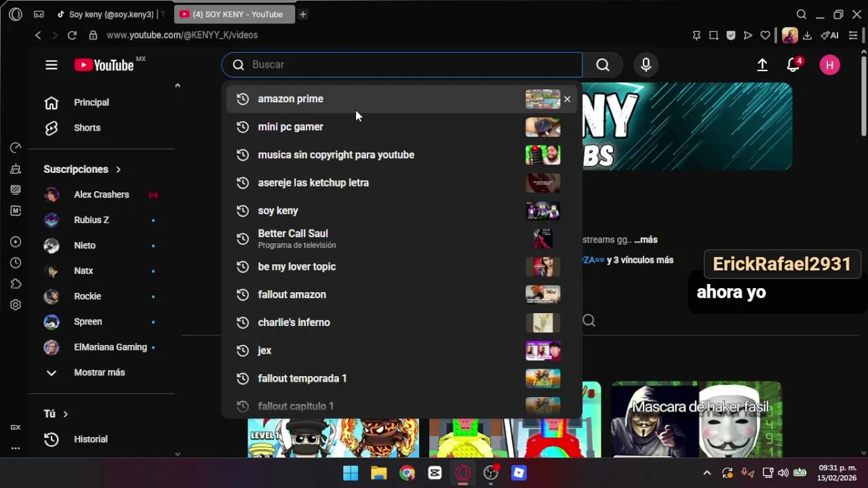
Task: Click the Buscar search input field
Action: pyautogui.click(x=401, y=65)
